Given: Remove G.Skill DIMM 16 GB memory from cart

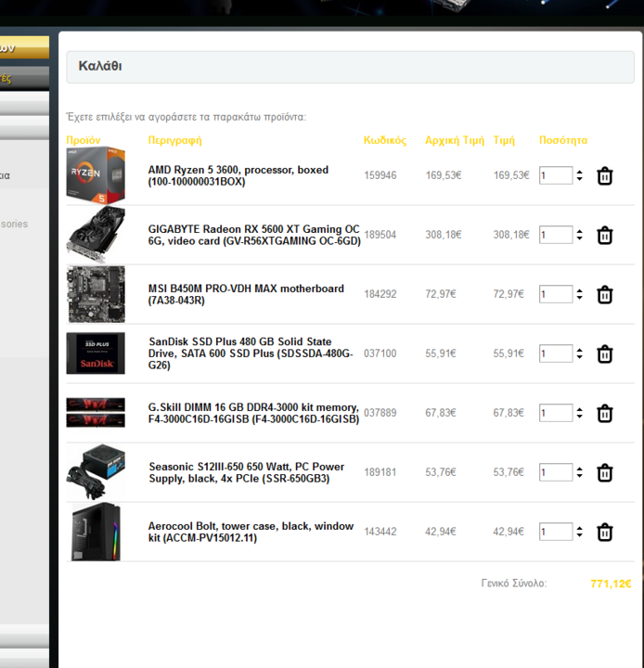Looking at the screenshot, I should click(604, 413).
